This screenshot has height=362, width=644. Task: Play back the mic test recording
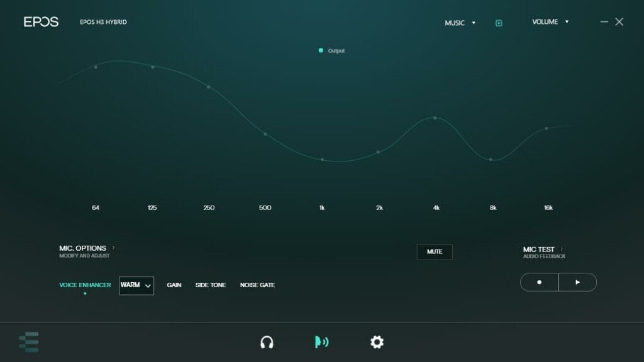pos(577,282)
